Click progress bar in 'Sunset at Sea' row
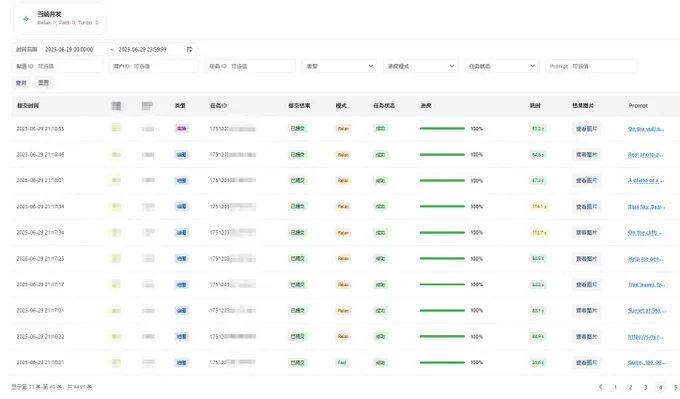 (x=442, y=311)
